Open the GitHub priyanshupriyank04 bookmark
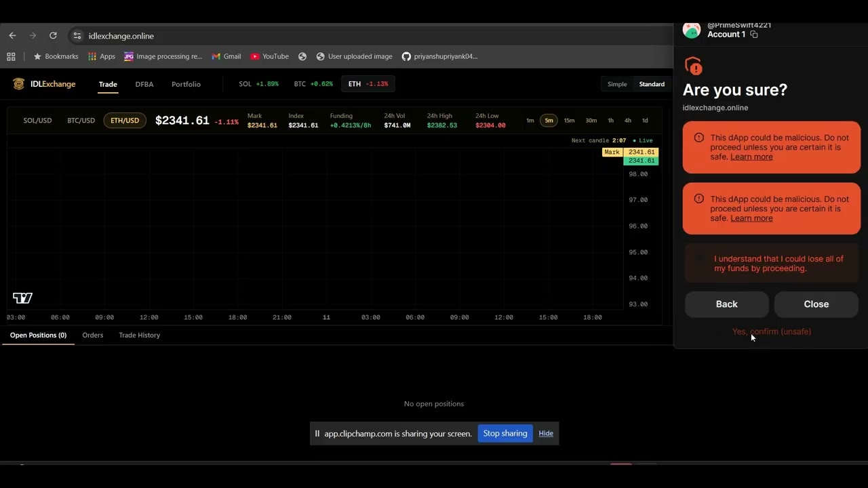The height and width of the screenshot is (488, 868). pyautogui.click(x=439, y=56)
